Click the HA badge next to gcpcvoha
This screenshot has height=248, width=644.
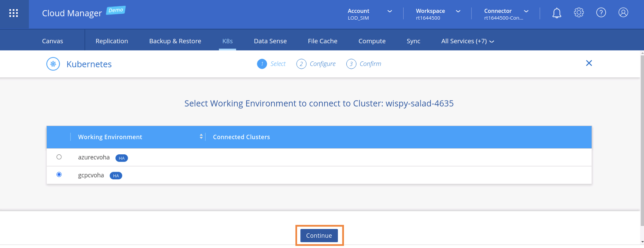[x=116, y=176]
